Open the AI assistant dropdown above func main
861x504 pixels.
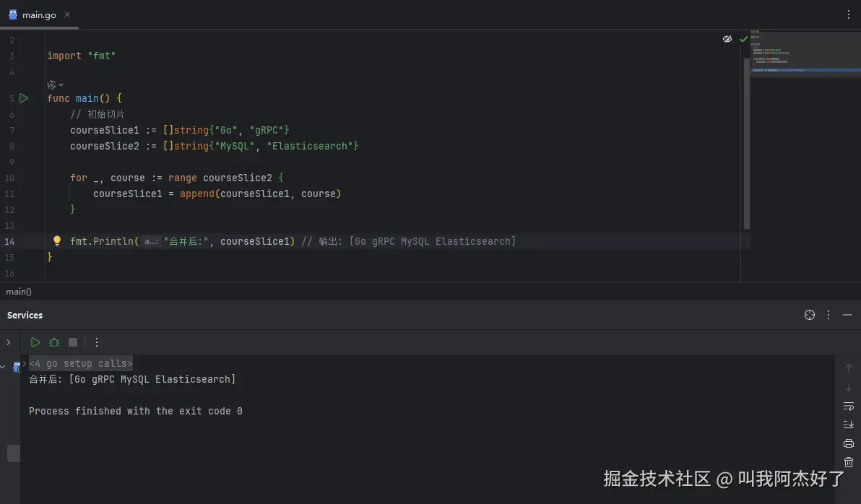pos(55,84)
